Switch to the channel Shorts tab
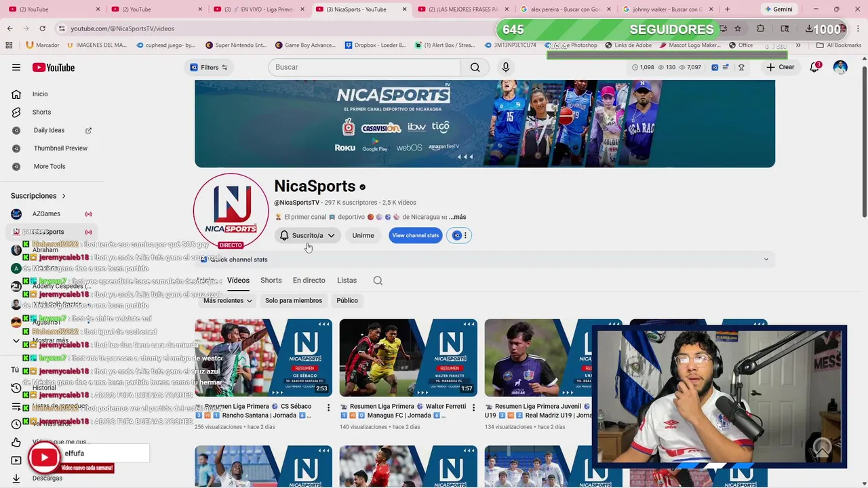The image size is (868, 488). [271, 280]
